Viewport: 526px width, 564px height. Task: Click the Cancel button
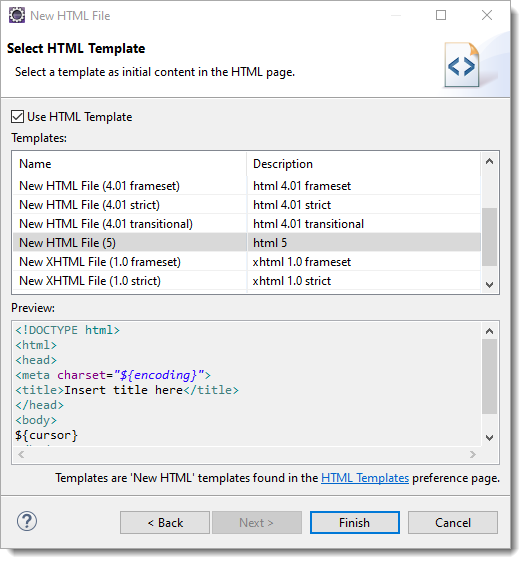coord(453,523)
